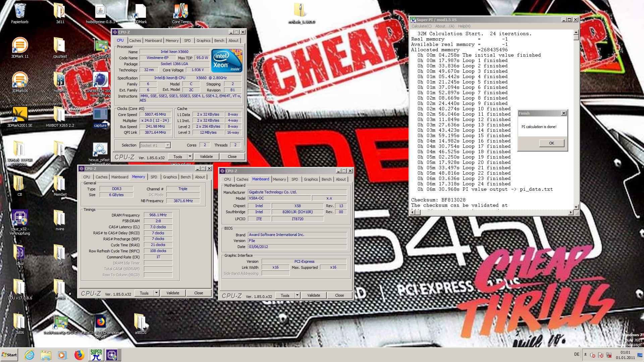
Task: Open the cpuztest folder icon
Action: pos(60,48)
